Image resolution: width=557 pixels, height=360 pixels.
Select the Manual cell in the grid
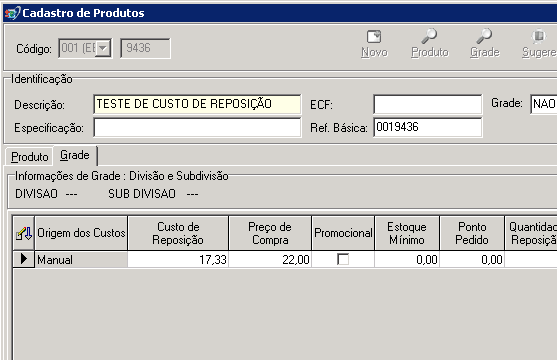click(x=81, y=260)
